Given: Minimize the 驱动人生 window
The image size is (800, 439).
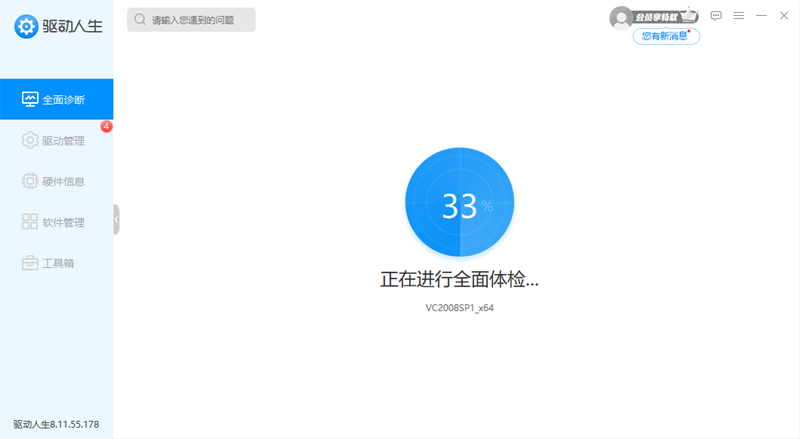Looking at the screenshot, I should (761, 16).
